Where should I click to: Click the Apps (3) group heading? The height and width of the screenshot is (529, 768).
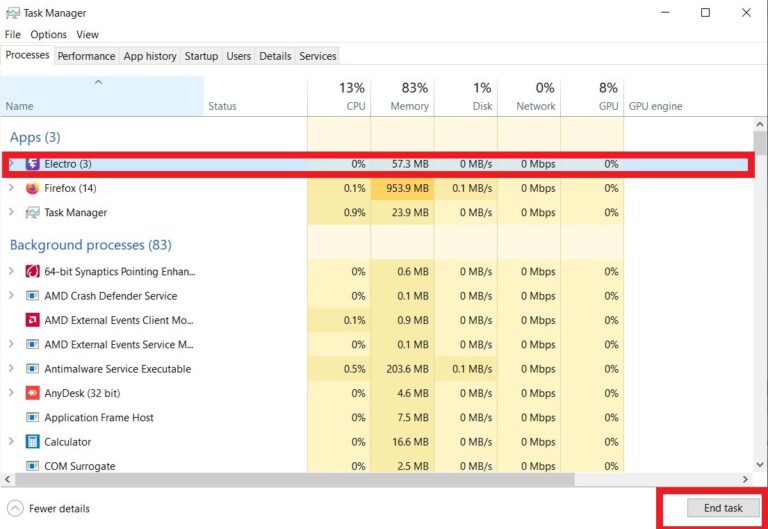point(35,137)
